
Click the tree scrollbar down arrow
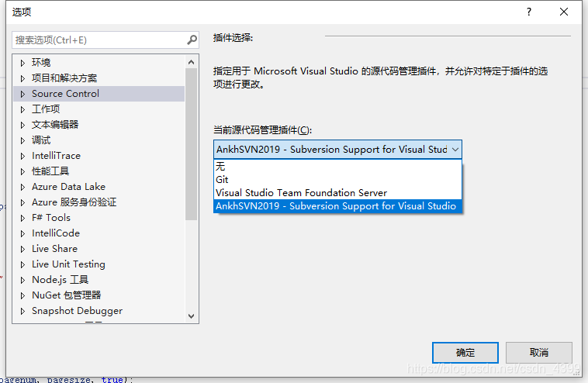[x=192, y=316]
